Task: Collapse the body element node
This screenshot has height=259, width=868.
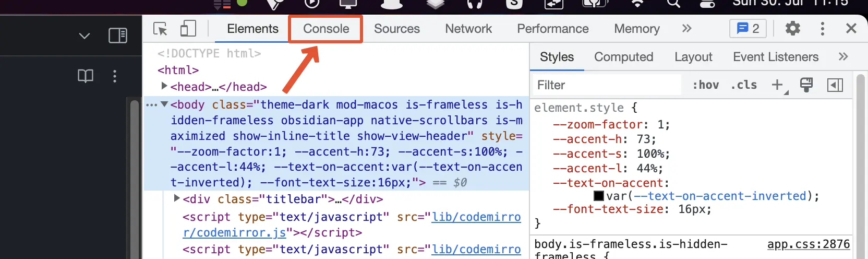Action: coord(164,104)
